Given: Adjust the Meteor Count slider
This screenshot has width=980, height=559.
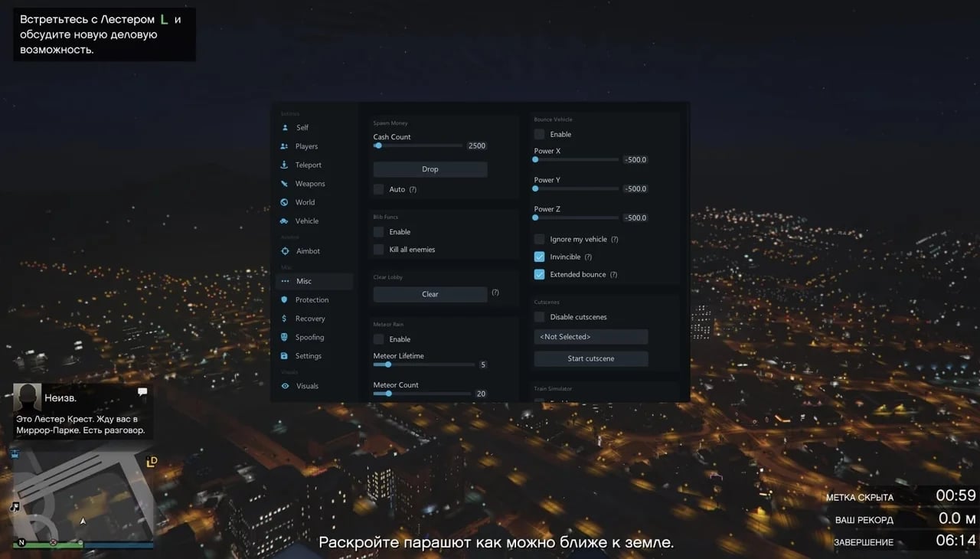Looking at the screenshot, I should tap(423, 394).
